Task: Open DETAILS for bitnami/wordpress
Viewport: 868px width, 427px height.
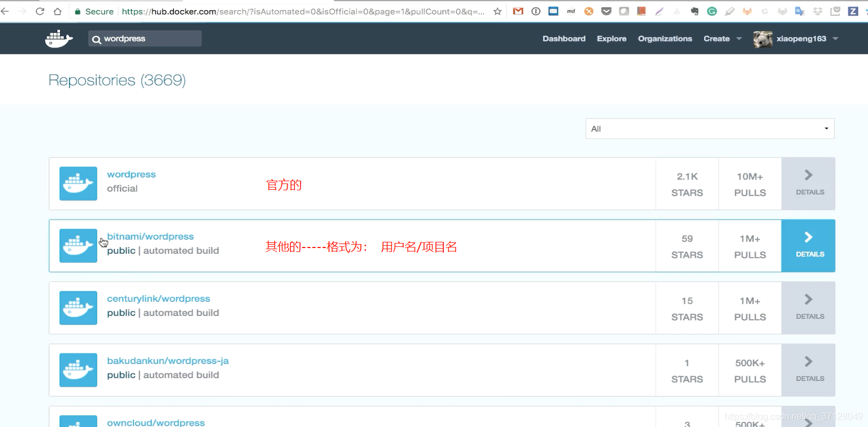Action: pos(809,246)
